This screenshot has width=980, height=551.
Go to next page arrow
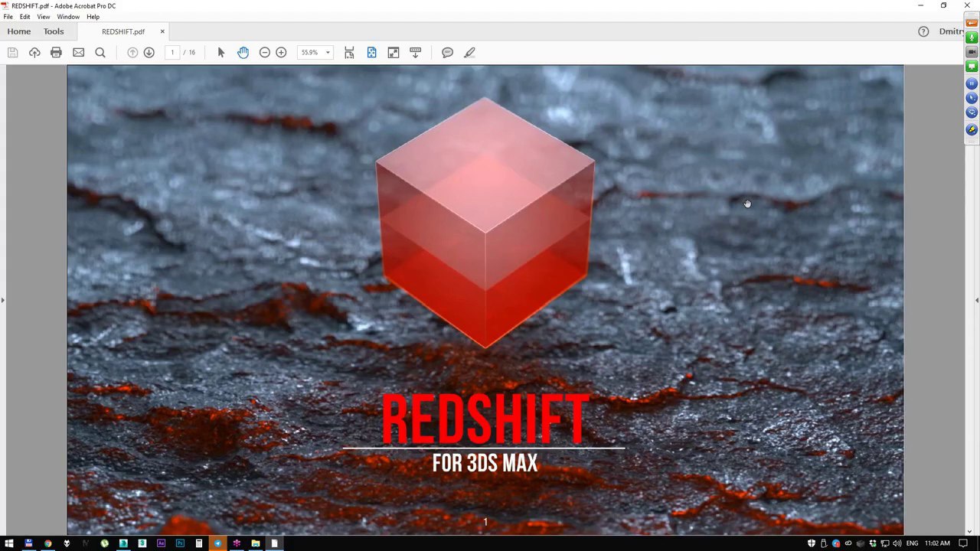[x=149, y=52]
